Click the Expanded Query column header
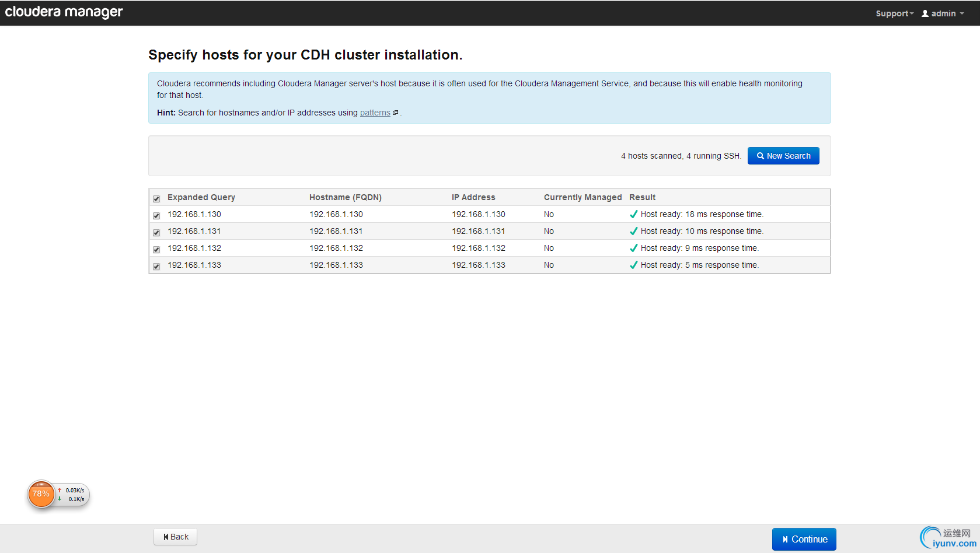980x553 pixels. point(201,197)
